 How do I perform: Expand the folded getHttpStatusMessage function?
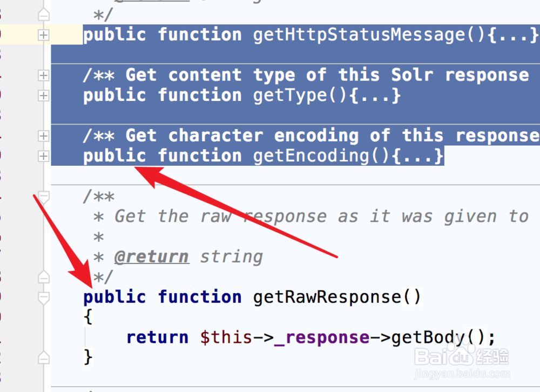[43, 35]
